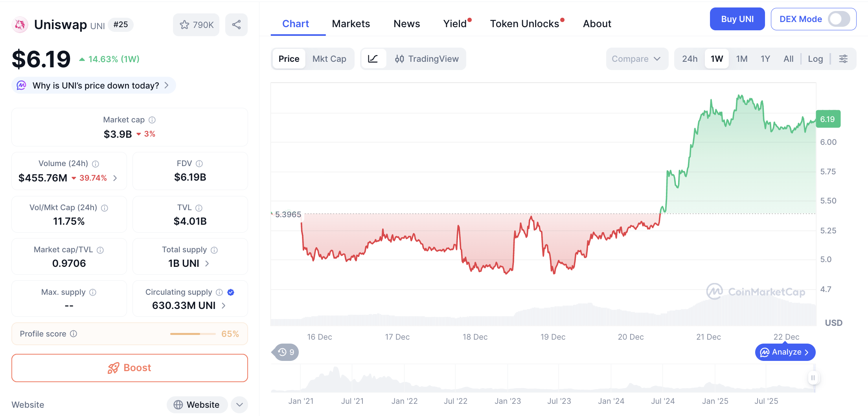Expand the Website links chevron
The width and height of the screenshot is (868, 416).
(x=239, y=405)
